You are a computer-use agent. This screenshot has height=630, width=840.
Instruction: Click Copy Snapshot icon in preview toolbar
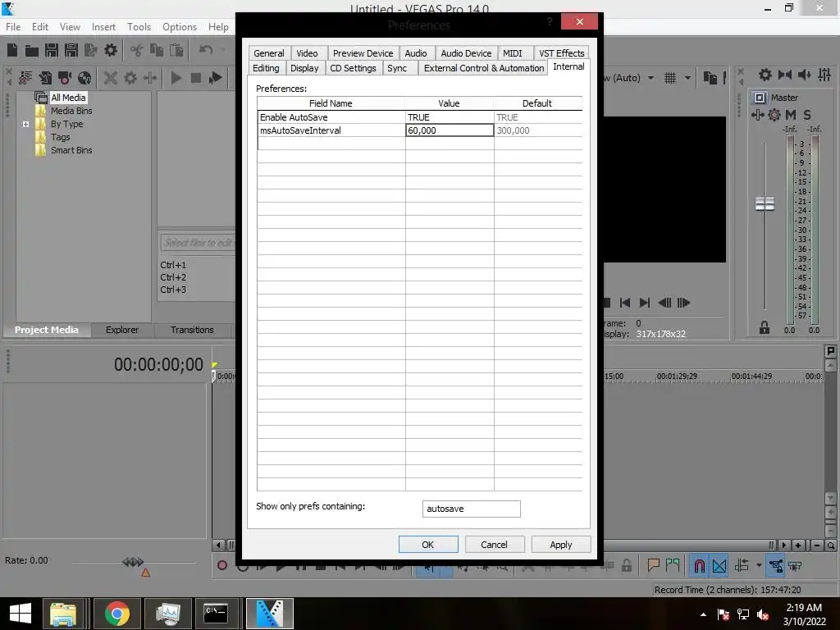point(710,78)
